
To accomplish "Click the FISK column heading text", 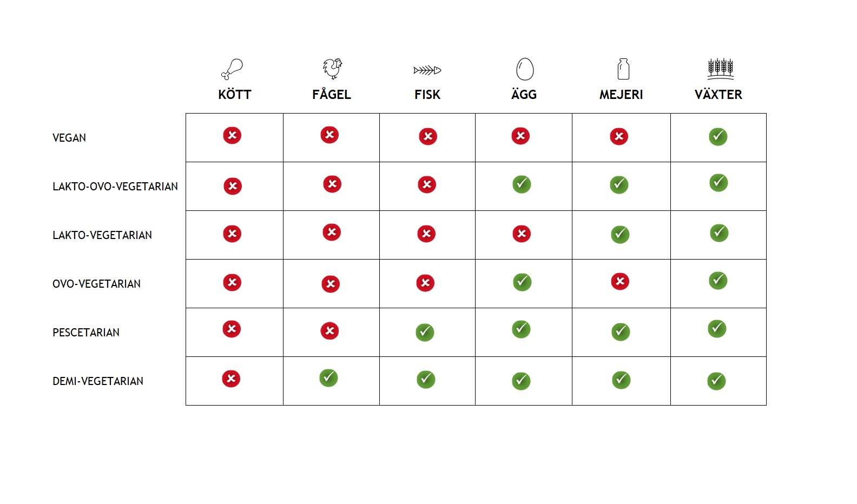I will tap(427, 95).
